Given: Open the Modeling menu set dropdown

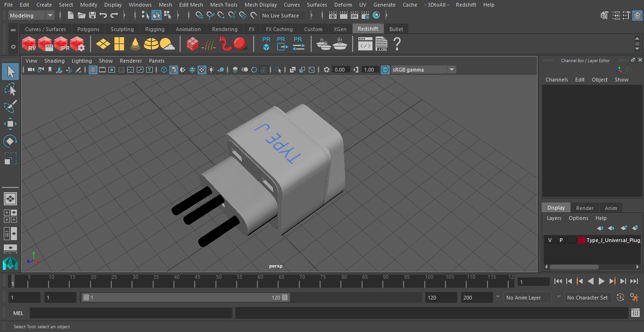Looking at the screenshot, I should (32, 16).
